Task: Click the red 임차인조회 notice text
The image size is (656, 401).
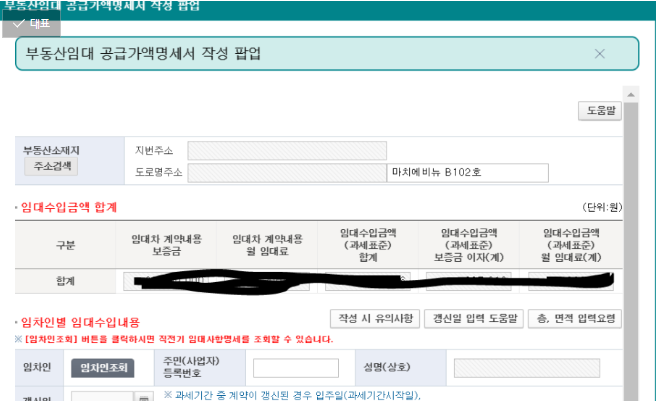Action: tap(174, 339)
